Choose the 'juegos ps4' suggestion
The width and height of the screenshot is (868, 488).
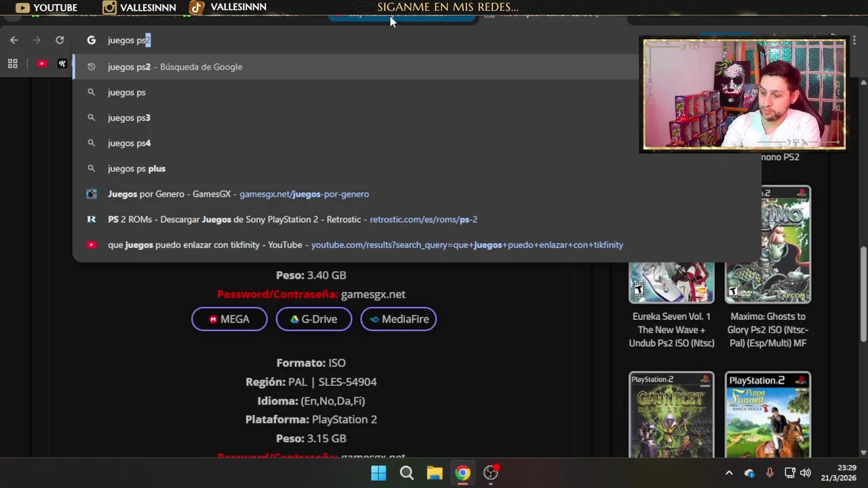tap(416, 143)
